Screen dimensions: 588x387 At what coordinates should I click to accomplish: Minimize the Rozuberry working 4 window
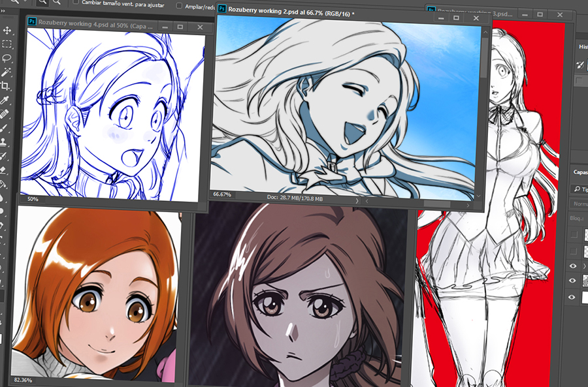point(165,27)
